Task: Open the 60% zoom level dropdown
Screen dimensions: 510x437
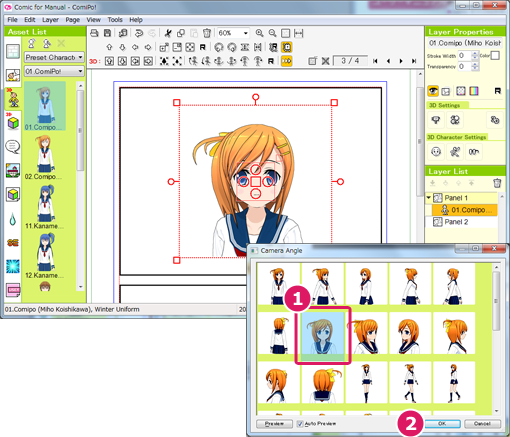Action: click(233, 33)
